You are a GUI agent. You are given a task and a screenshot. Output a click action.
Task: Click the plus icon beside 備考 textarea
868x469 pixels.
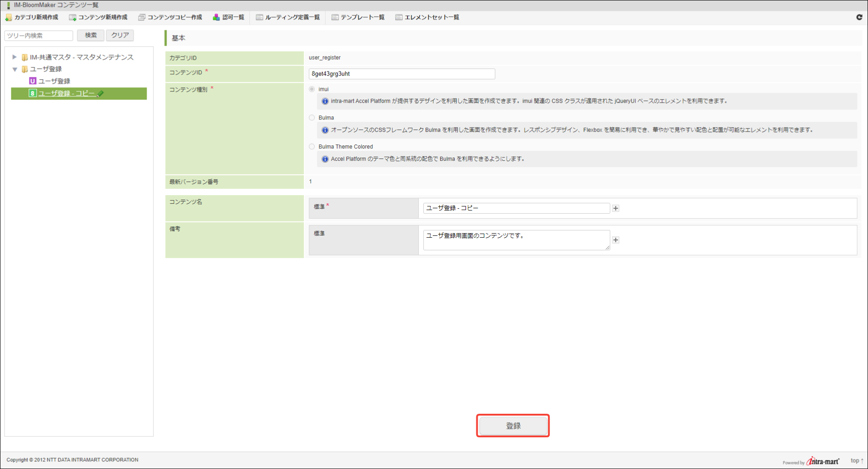coord(616,240)
